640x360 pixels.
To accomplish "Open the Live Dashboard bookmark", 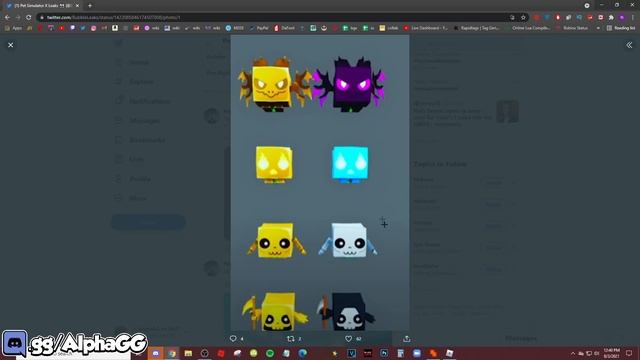I will tap(426, 28).
